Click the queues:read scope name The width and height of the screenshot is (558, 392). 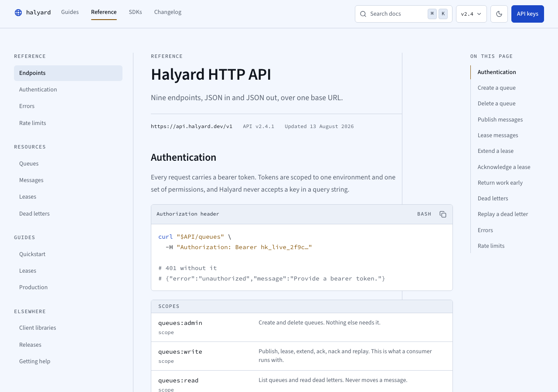178,381
